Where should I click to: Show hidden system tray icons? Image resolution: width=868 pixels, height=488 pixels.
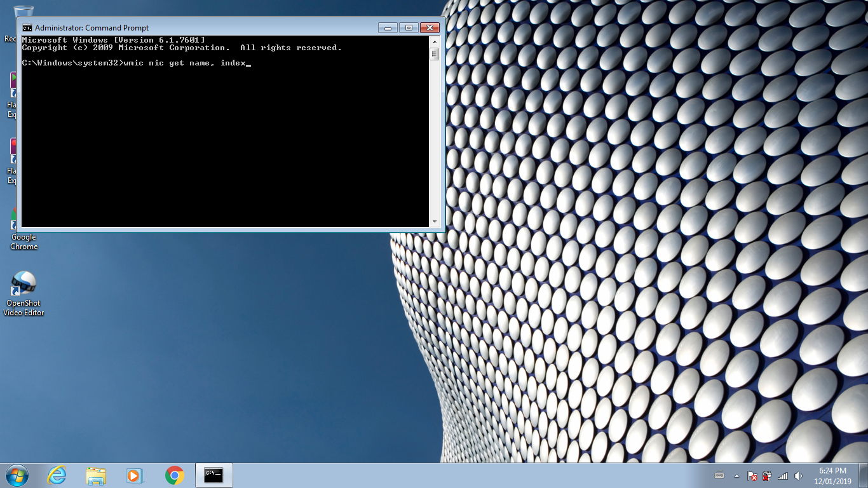click(736, 475)
